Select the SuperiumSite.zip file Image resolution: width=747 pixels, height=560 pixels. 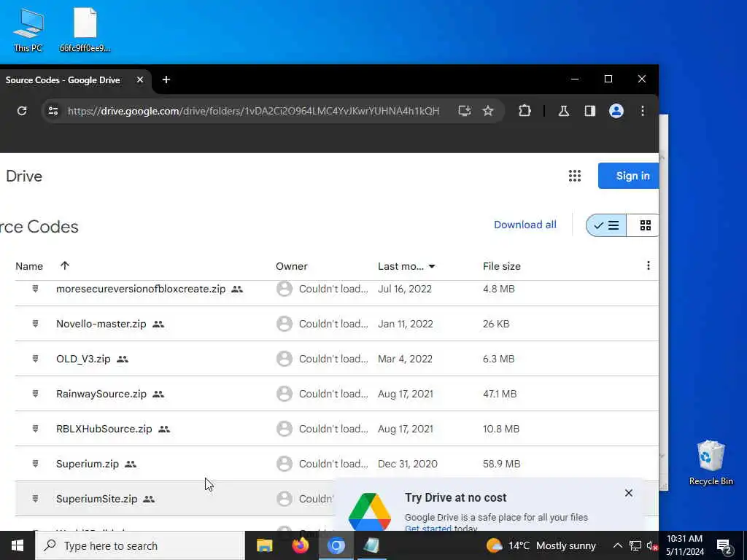tap(97, 499)
